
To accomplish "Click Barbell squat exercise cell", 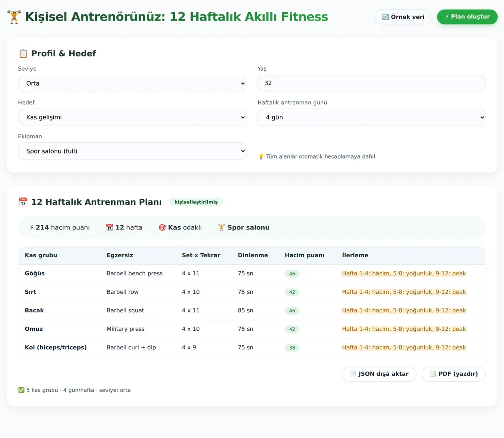I will (x=126, y=310).
